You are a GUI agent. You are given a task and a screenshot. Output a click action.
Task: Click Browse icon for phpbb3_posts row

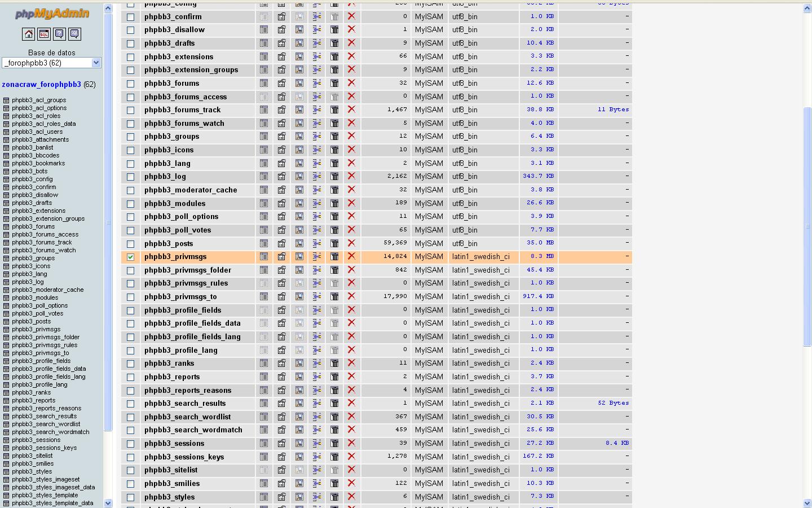pos(264,243)
